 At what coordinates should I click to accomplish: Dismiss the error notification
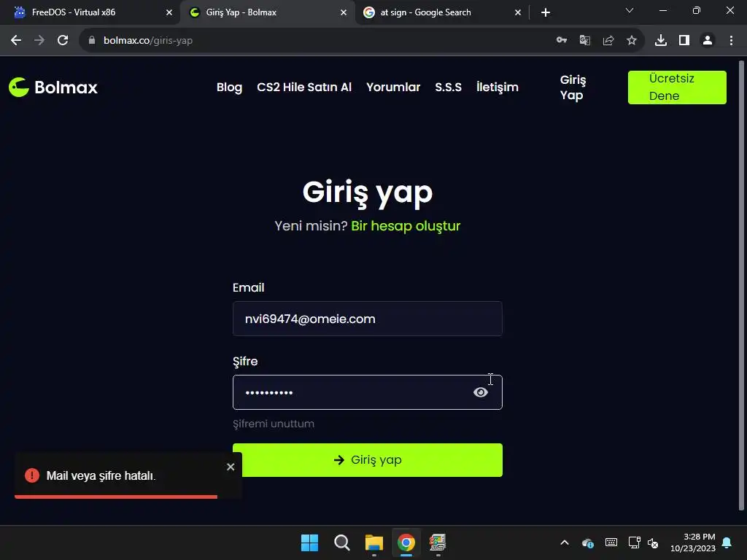231,467
